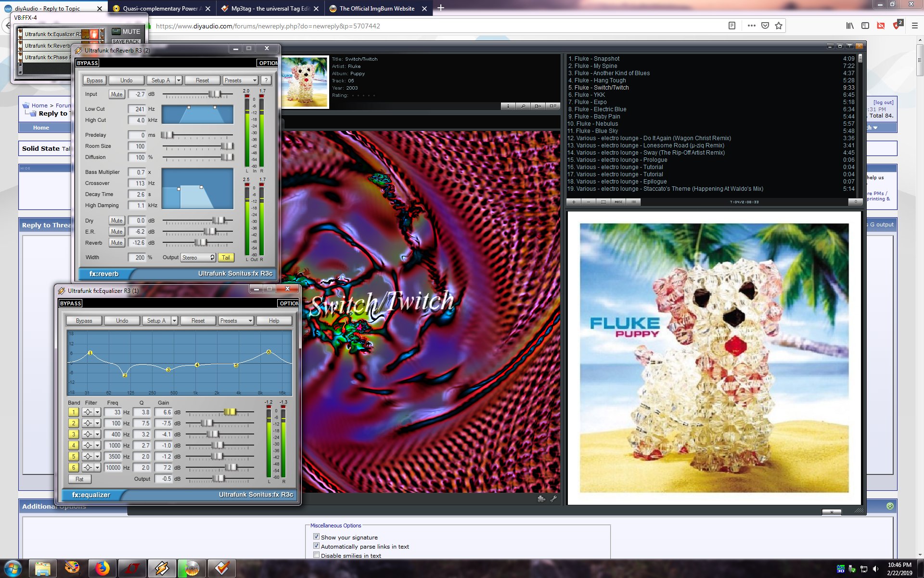924x578 pixels.
Task: Click the forum Home breadcrumb link
Action: pos(39,105)
